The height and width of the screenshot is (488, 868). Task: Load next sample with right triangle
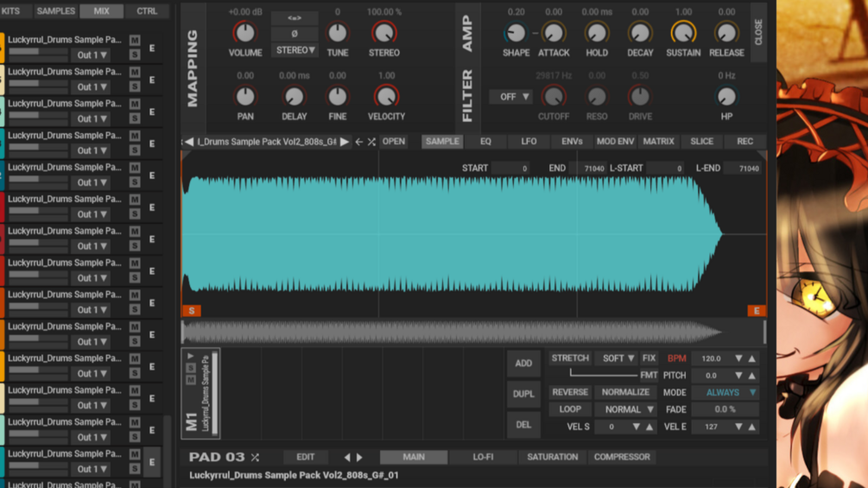pyautogui.click(x=345, y=142)
